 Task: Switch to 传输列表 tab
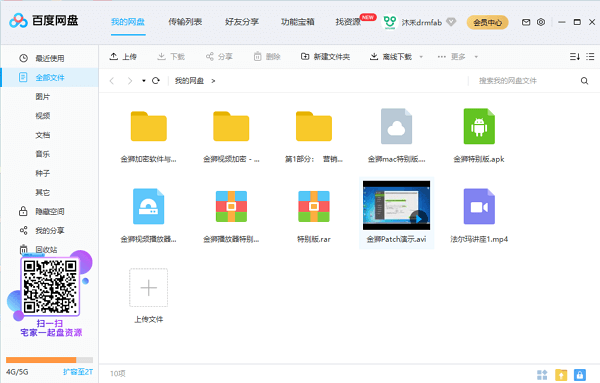pos(185,22)
